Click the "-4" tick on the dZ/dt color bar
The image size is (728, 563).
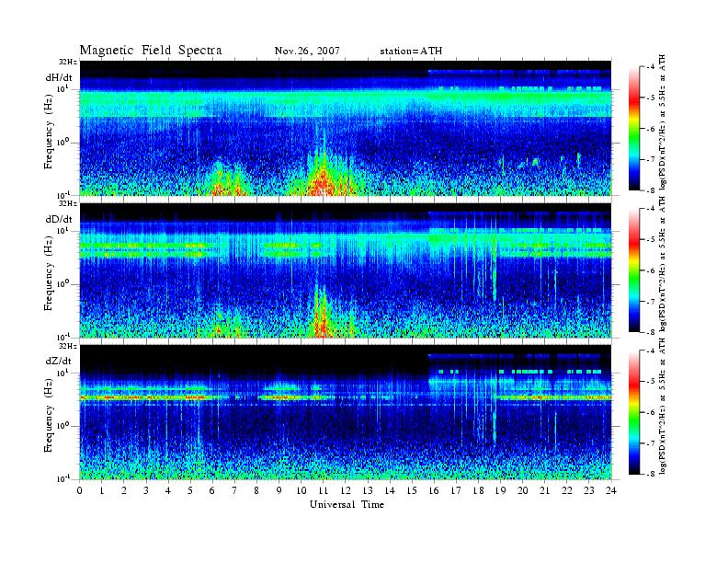(652, 350)
